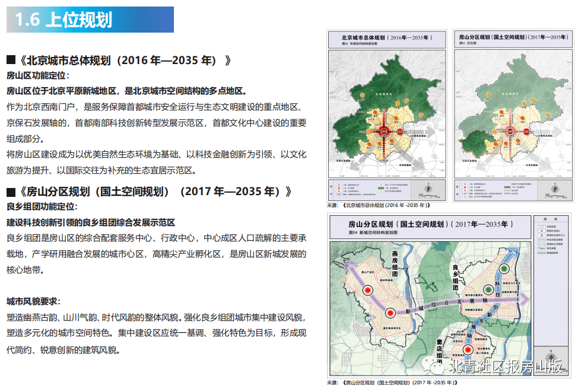
Task: Click the upper green center marker in 良乡组团
Action: coord(504,269)
